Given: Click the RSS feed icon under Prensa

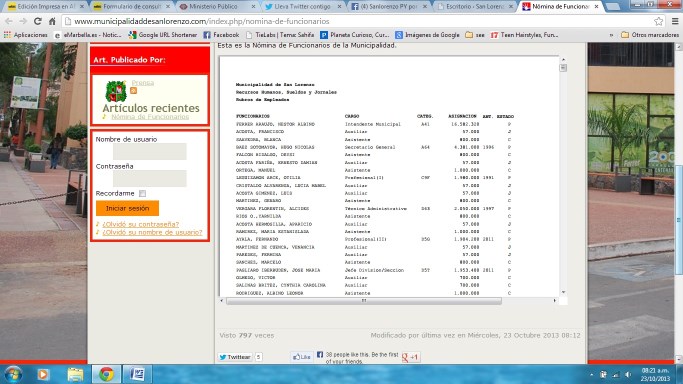Looking at the screenshot, I should click(x=133, y=91).
